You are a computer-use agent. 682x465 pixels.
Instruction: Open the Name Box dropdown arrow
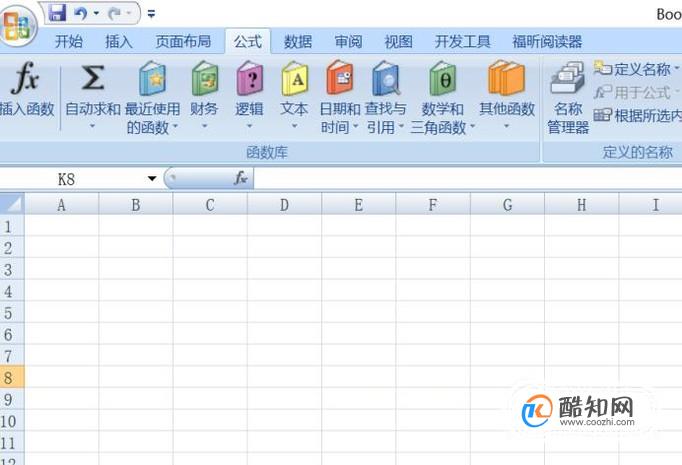pyautogui.click(x=152, y=178)
